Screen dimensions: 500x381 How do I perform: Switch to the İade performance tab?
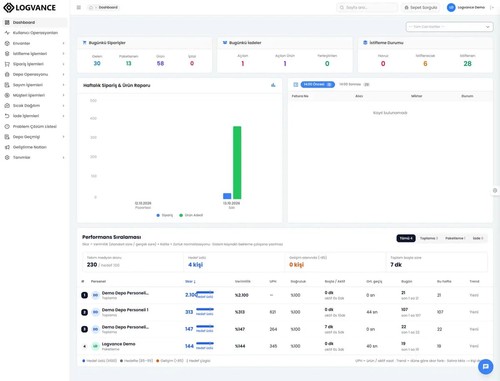478,238
